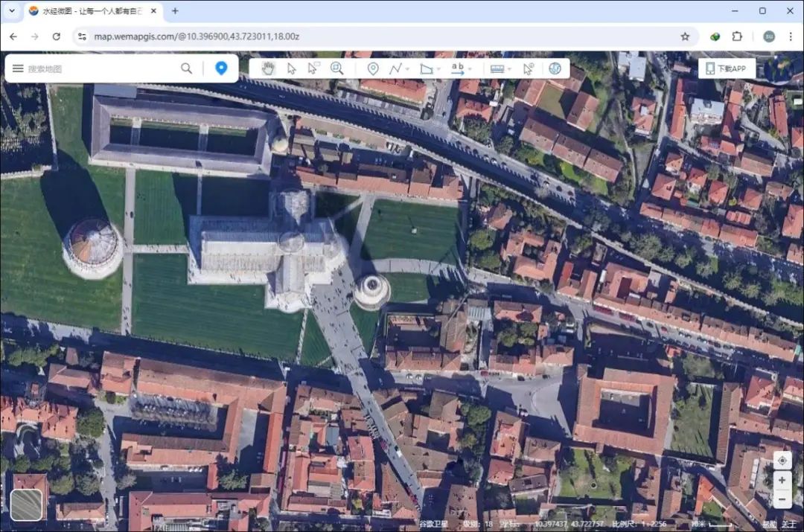
Task: Click the site information icon in address bar
Action: (x=82, y=36)
